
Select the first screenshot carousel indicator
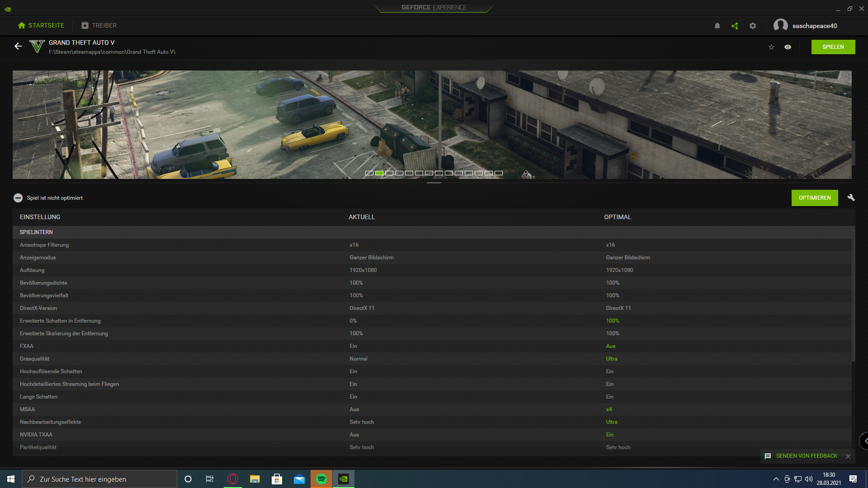pyautogui.click(x=369, y=173)
